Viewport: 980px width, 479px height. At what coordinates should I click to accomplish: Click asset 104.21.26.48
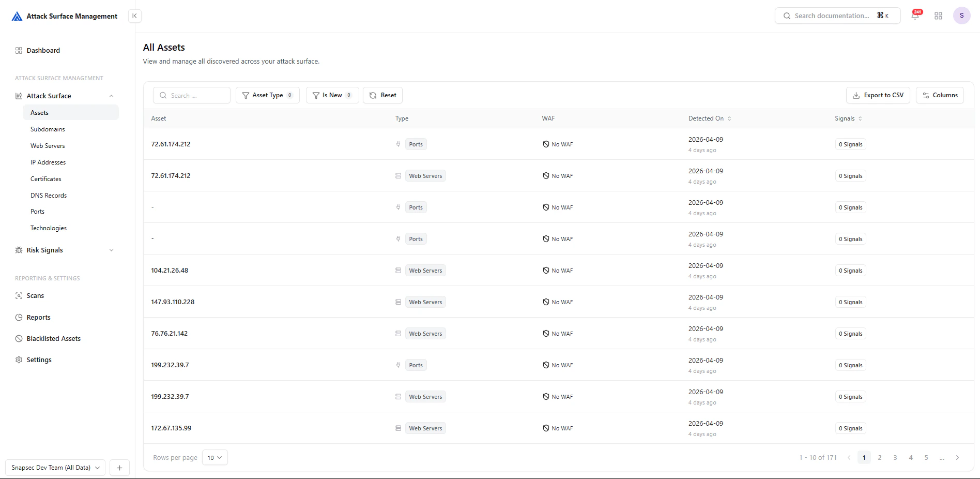tap(170, 270)
